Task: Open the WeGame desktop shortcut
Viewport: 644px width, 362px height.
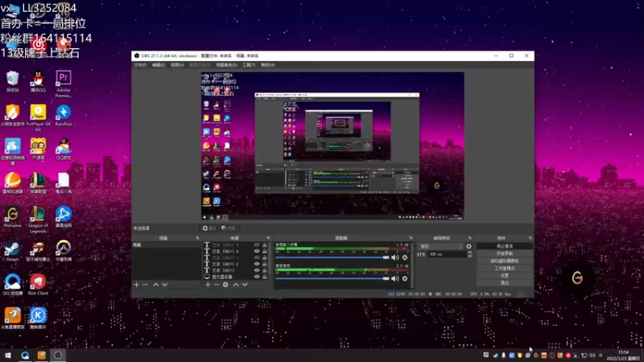Action: click(12, 216)
